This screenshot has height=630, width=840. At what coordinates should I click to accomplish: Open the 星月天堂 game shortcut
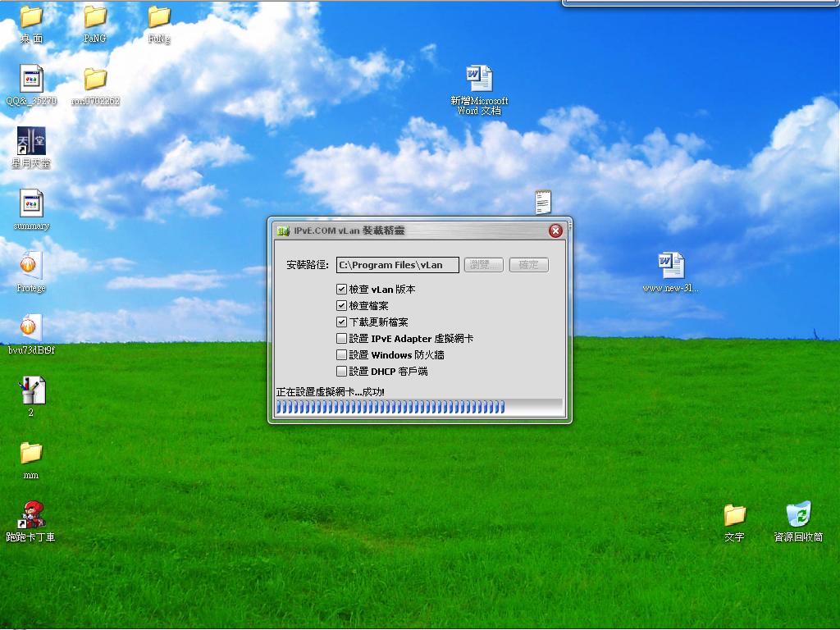click(31, 142)
